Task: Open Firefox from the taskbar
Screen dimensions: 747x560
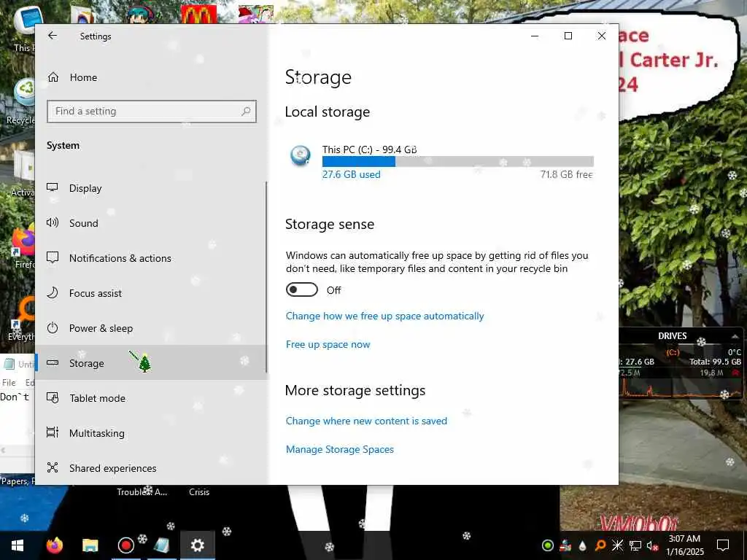Action: point(54,545)
